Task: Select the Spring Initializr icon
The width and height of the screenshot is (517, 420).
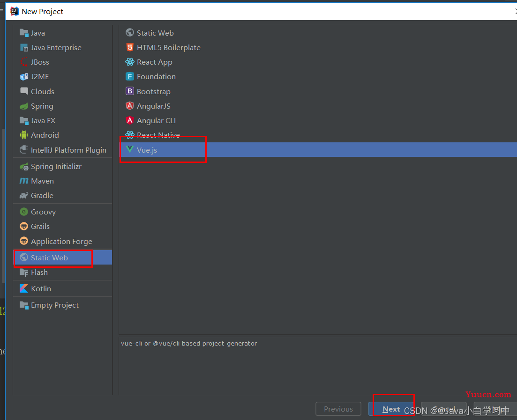Action: pyautogui.click(x=24, y=167)
